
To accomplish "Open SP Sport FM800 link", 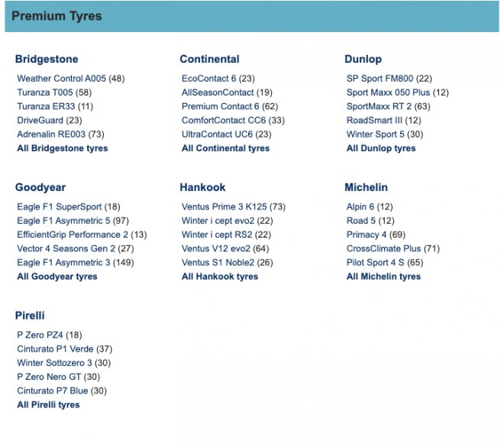I will (380, 78).
